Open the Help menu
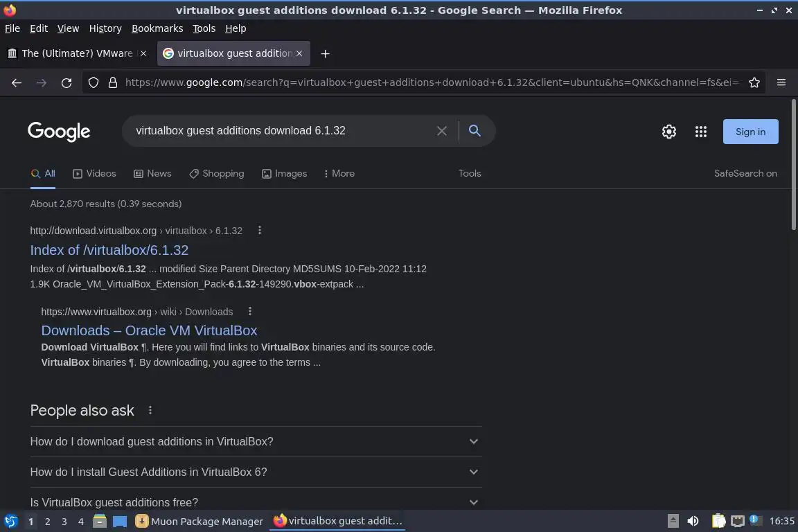The width and height of the screenshot is (798, 532). tap(236, 28)
